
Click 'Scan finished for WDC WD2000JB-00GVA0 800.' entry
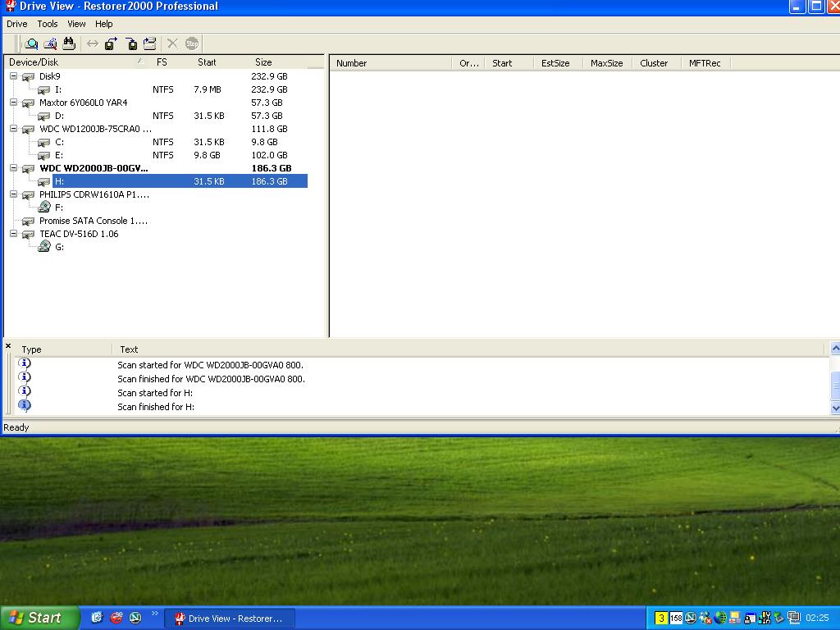click(x=211, y=379)
